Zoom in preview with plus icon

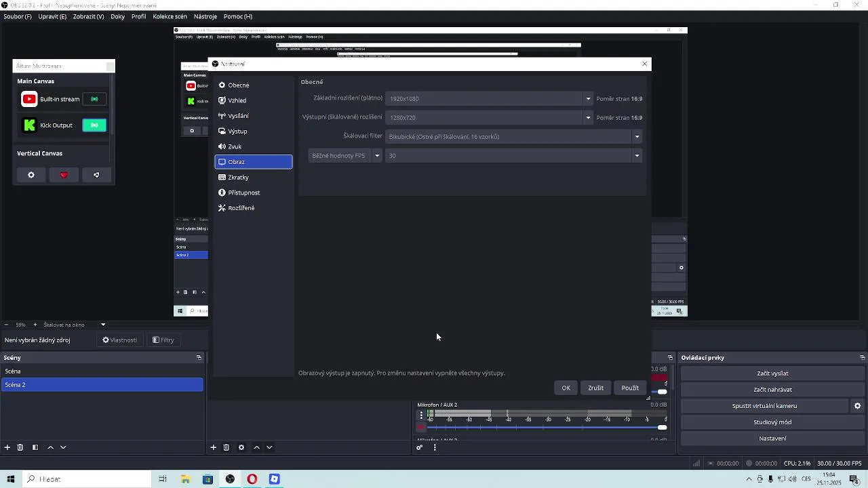point(35,325)
